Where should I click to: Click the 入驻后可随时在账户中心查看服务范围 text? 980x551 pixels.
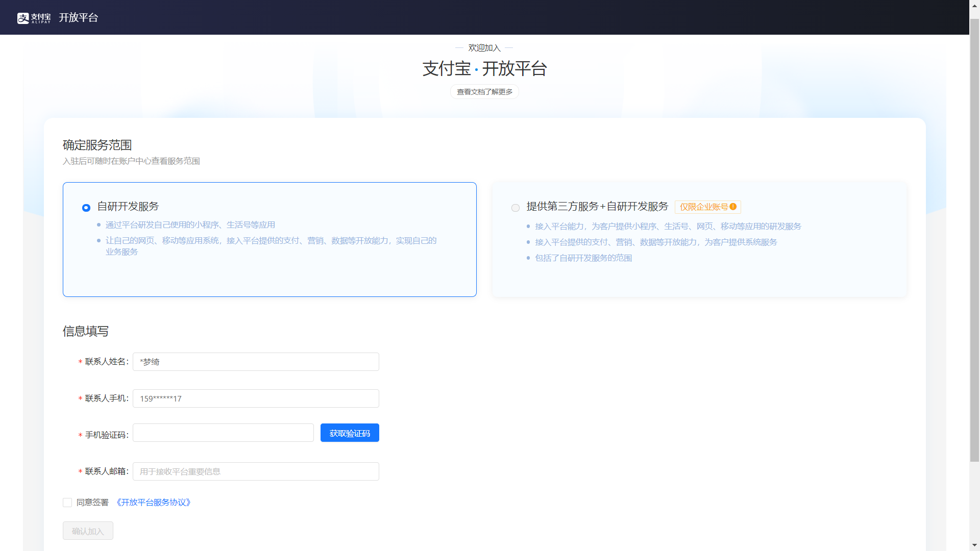131,161
